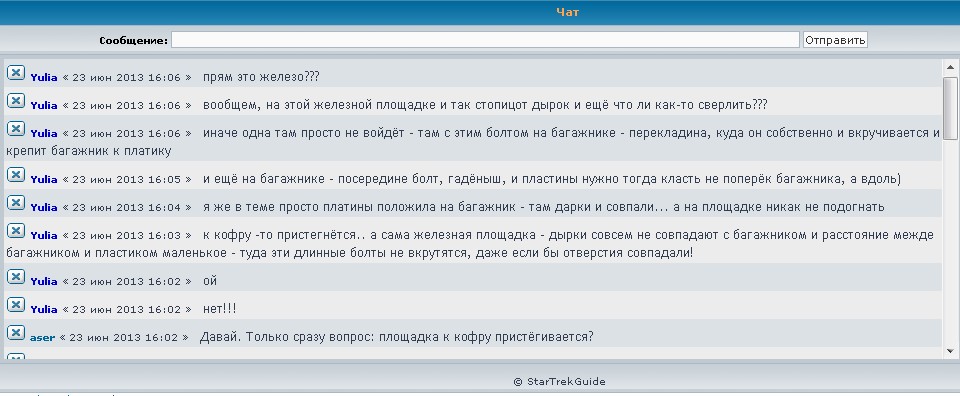This screenshot has height=396, width=960.
Task: Delete aser's message "Давай. Только сразу вопрос"
Action: (16, 333)
